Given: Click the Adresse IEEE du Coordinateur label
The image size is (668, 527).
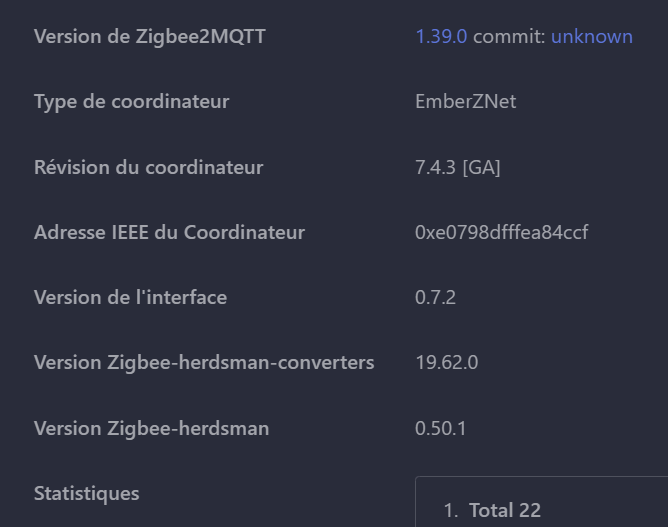Looking at the screenshot, I should [x=169, y=232].
